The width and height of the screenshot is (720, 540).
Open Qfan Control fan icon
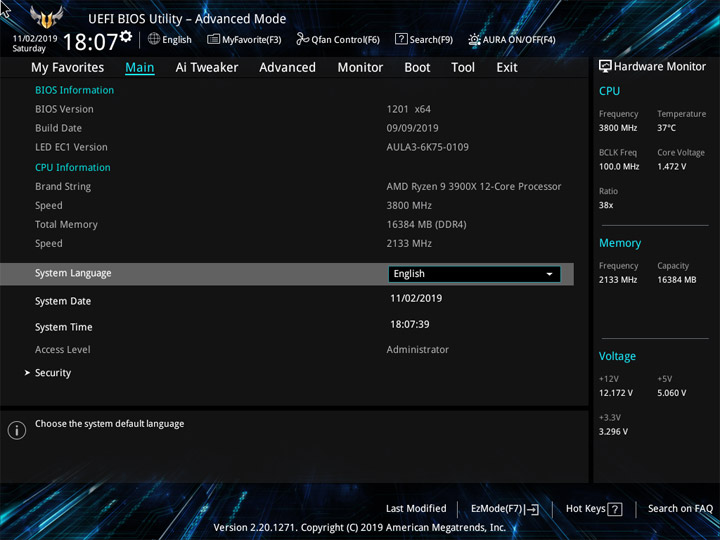point(302,39)
